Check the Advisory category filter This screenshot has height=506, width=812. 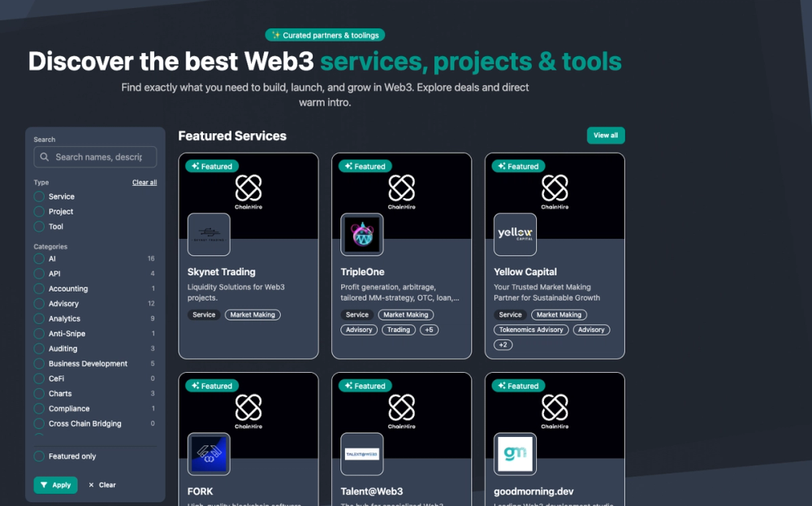[39, 304]
